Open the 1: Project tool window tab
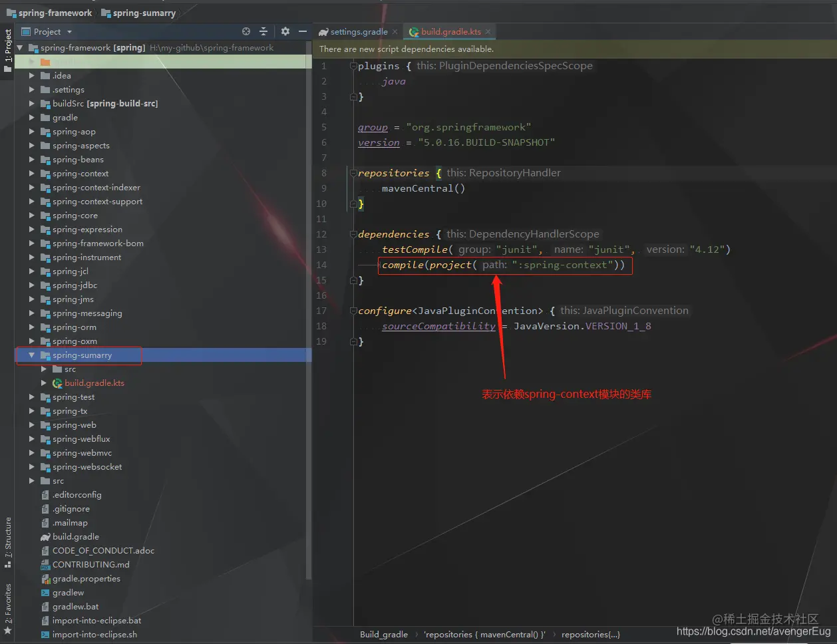Viewport: 837px width, 644px height. 7,51
